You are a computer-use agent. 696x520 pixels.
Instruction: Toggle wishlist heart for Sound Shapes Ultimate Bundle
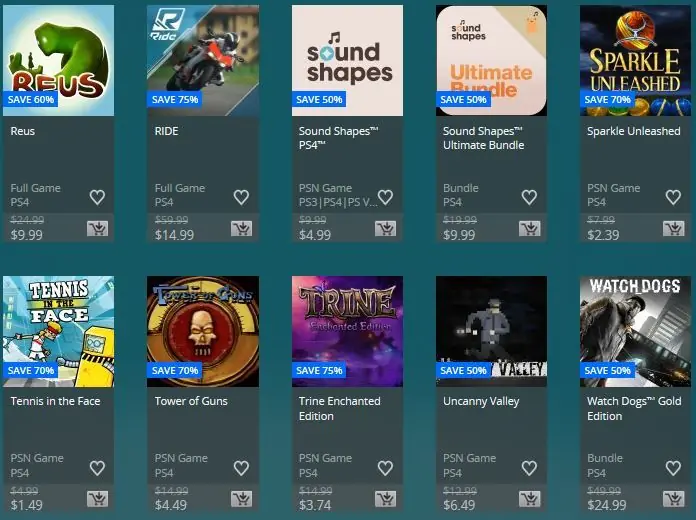tap(529, 197)
